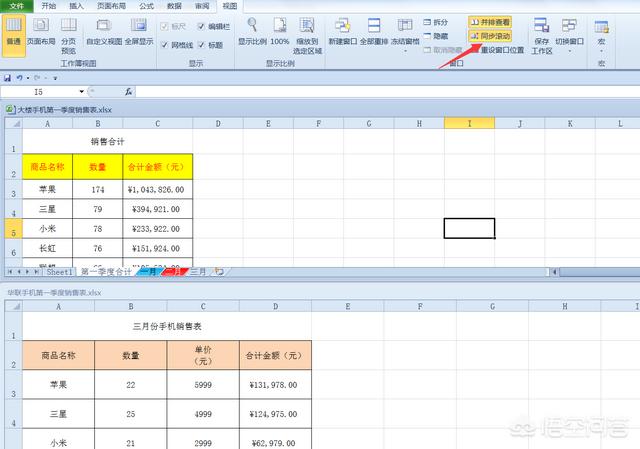
Task: Click cell showing ¥1,043,826.00
Action: coord(158,189)
